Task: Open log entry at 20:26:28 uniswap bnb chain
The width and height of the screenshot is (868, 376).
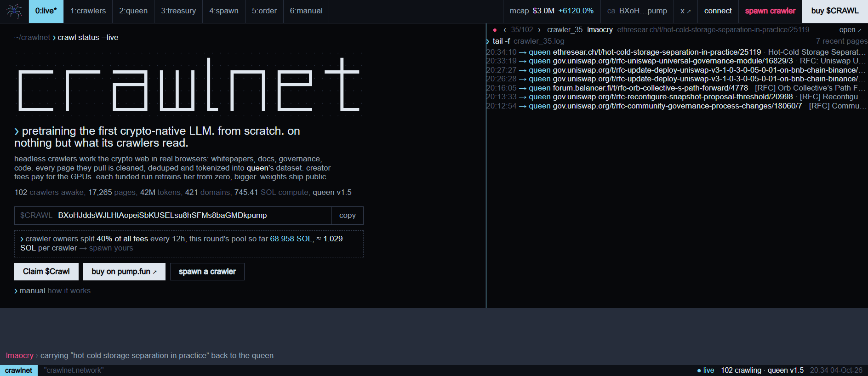Action: tap(676, 79)
